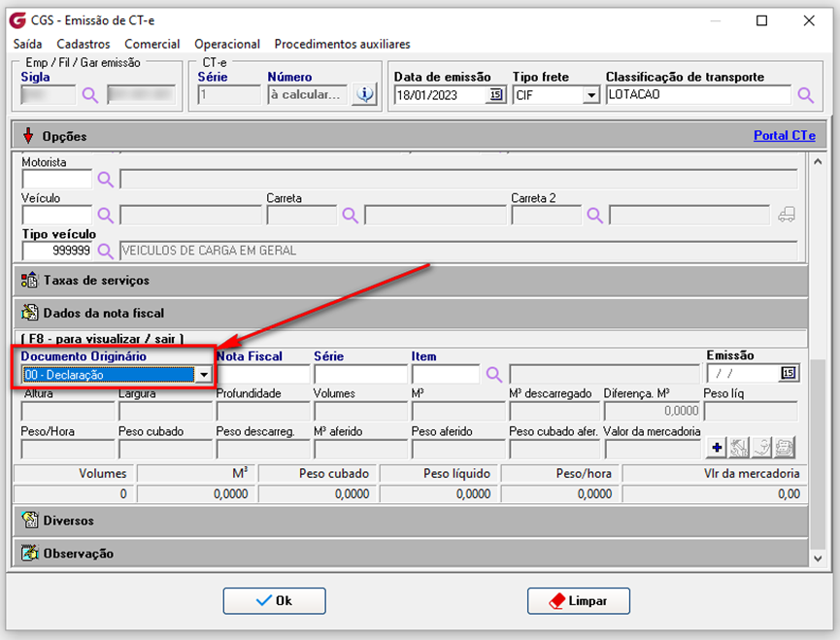Click the third greyed icon after Valor da mercadoria

(x=761, y=448)
